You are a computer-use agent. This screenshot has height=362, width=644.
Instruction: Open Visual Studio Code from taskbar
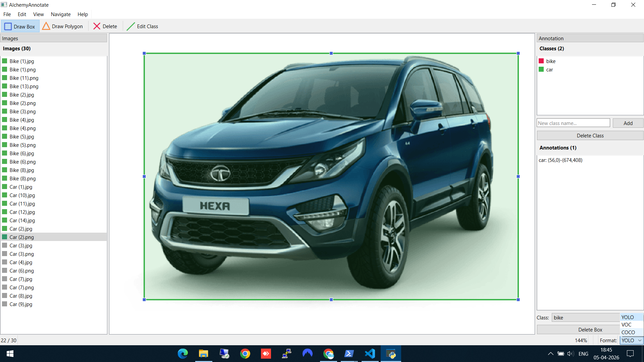[370, 354]
